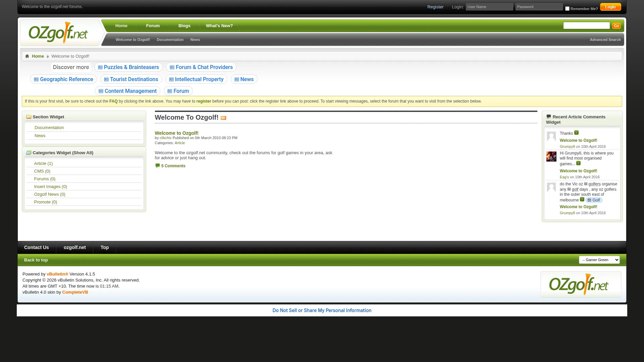Open the Welcome to Ozgolf! article title
644x362 pixels.
tap(176, 133)
